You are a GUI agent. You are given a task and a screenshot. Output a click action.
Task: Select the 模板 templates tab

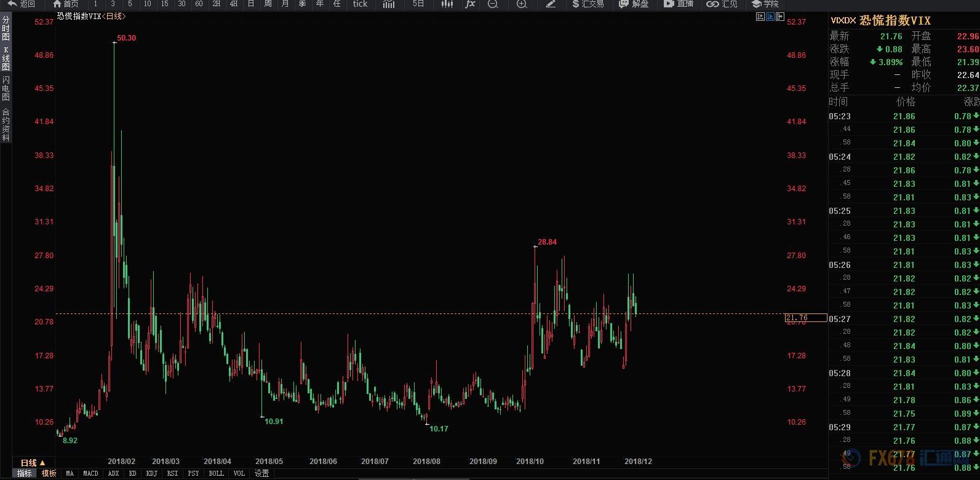click(49, 473)
